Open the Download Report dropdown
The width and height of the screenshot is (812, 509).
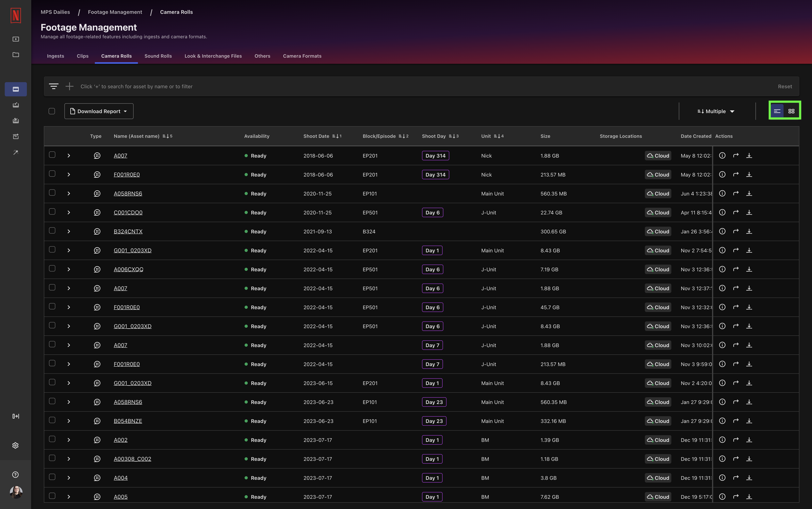(x=99, y=111)
